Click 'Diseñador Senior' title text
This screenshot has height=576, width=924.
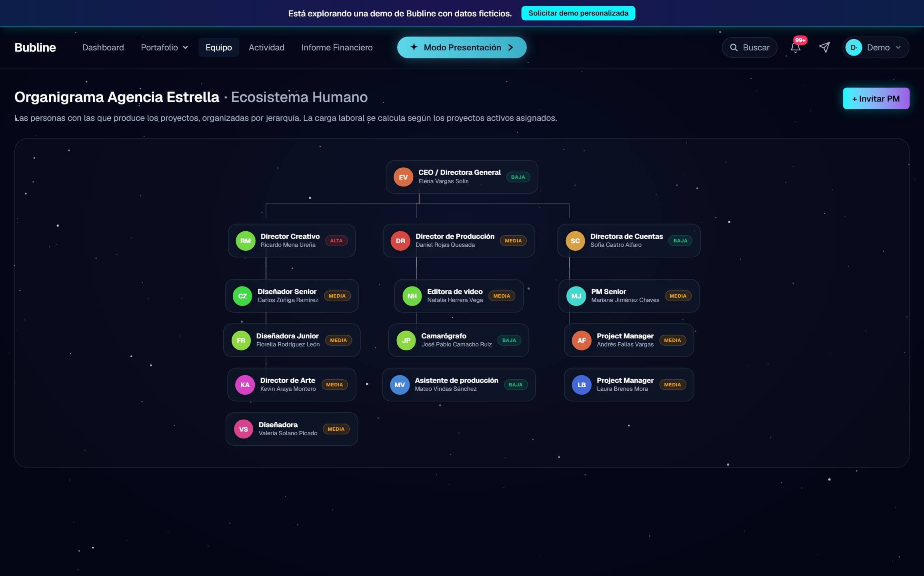(287, 292)
